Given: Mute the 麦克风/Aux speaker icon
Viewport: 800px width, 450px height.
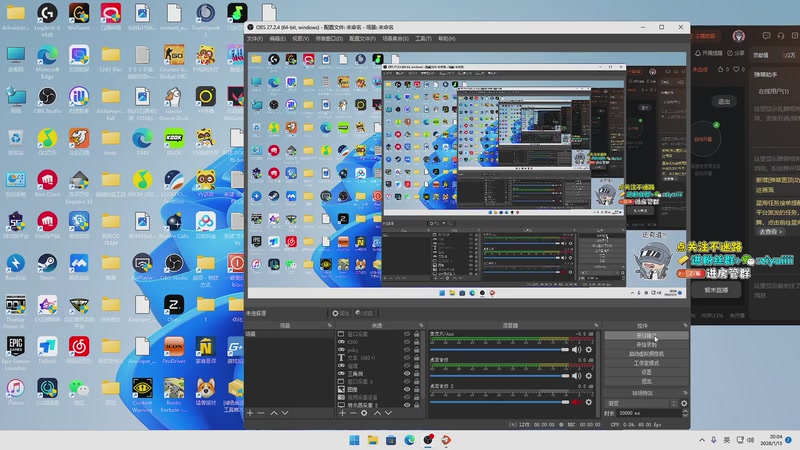Looking at the screenshot, I should tap(577, 349).
